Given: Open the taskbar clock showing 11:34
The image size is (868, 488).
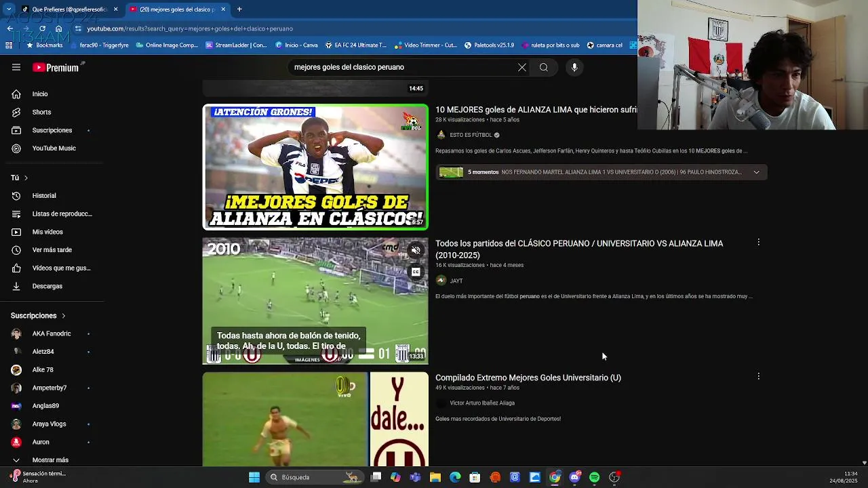Looking at the screenshot, I should 844,477.
